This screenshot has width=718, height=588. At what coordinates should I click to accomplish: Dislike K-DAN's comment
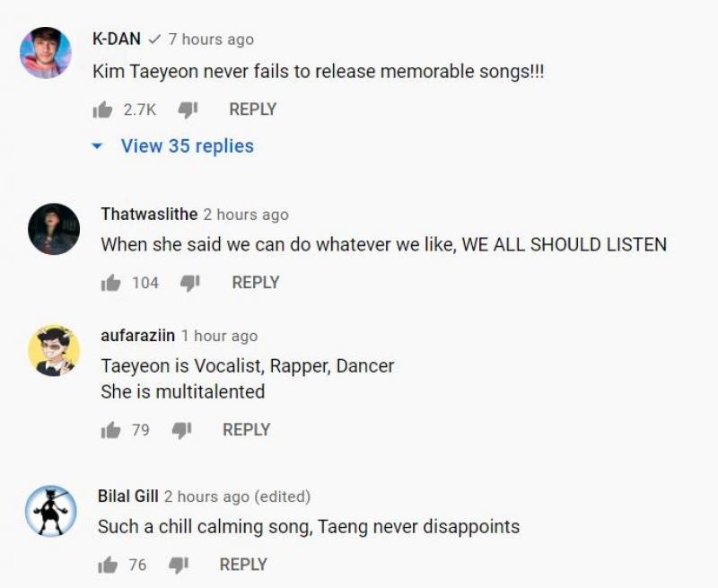187,110
